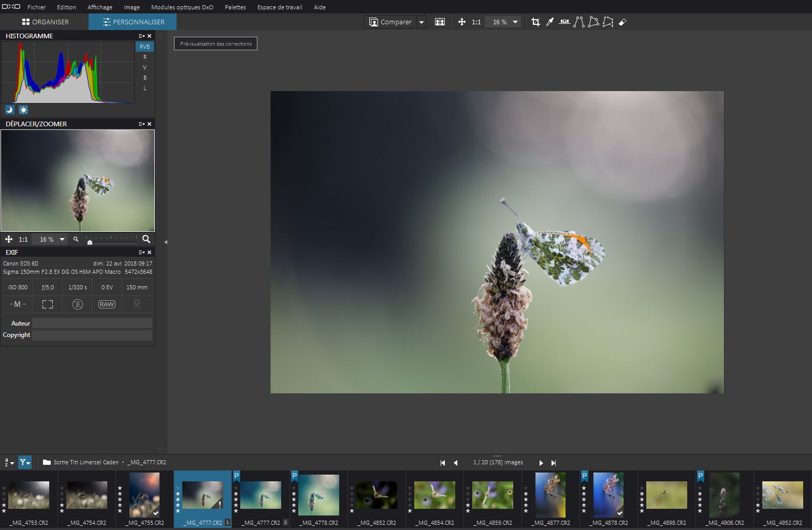Open zoom percentage dropdown in Déplacer/Zoomer palette
The height and width of the screenshot is (530, 812).
point(62,239)
